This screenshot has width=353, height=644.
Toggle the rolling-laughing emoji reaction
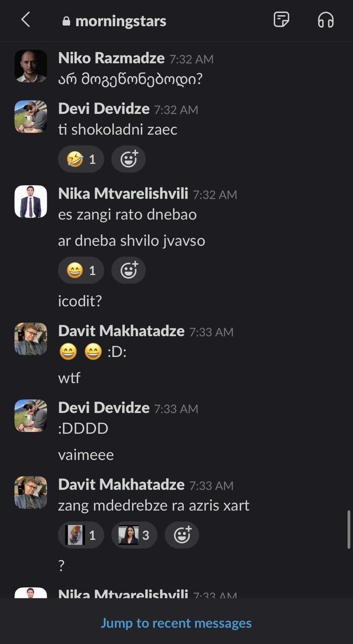[x=81, y=159]
